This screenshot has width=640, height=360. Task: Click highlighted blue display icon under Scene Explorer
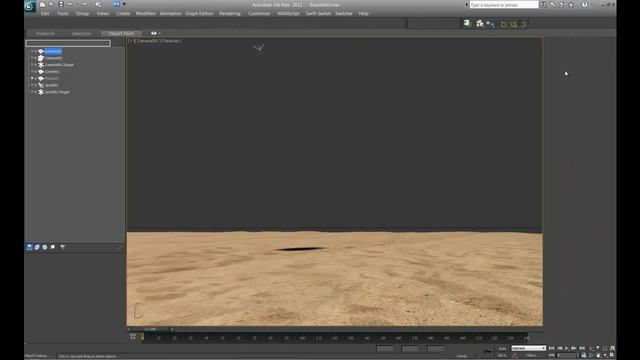(29, 247)
